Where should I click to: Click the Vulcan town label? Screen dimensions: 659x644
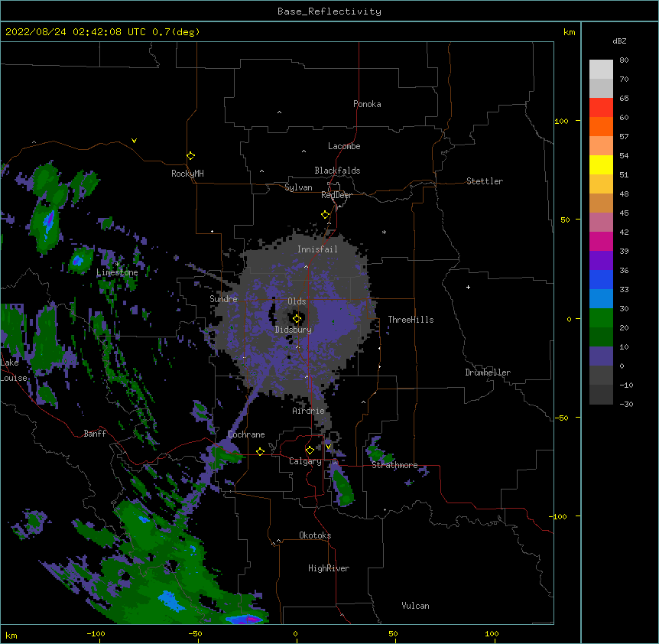tap(415, 606)
